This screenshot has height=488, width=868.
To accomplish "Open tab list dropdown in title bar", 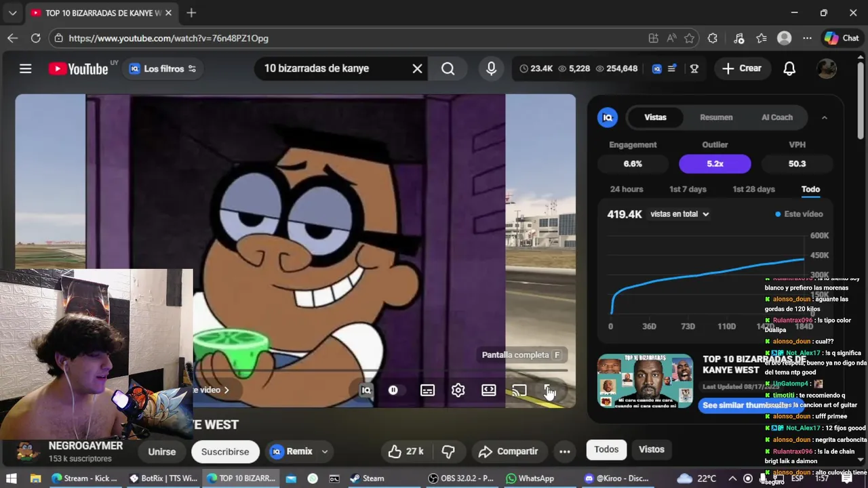I will 12,13.
